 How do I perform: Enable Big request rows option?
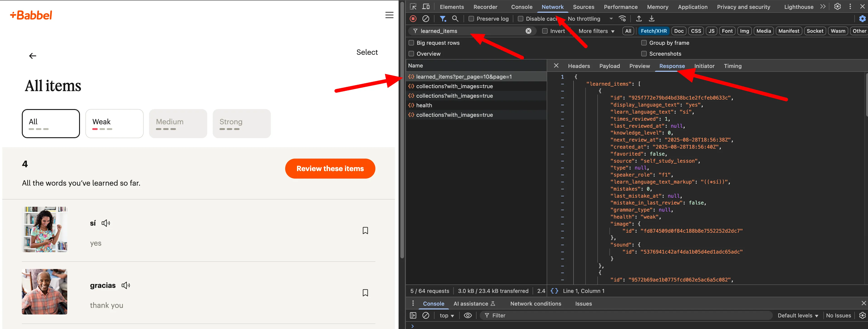click(411, 43)
